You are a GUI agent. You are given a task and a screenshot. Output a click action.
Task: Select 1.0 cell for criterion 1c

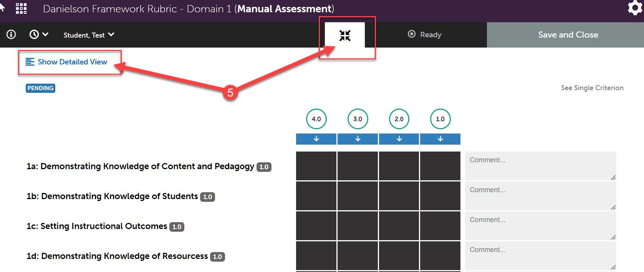(x=440, y=226)
